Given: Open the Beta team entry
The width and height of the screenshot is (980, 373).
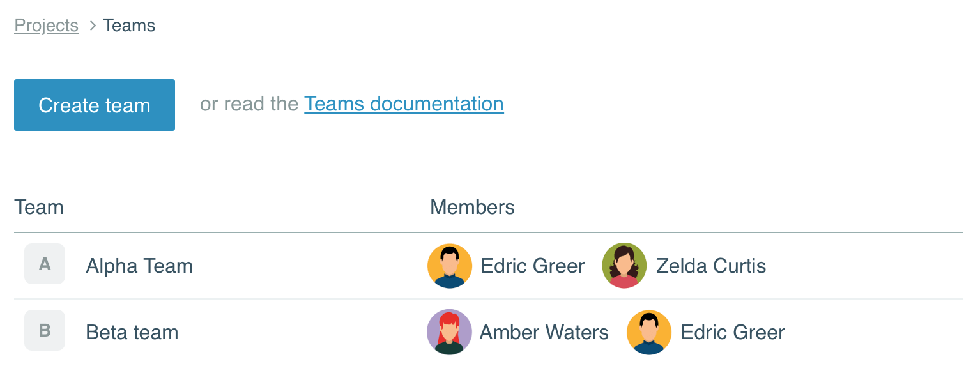Looking at the screenshot, I should pos(132,332).
